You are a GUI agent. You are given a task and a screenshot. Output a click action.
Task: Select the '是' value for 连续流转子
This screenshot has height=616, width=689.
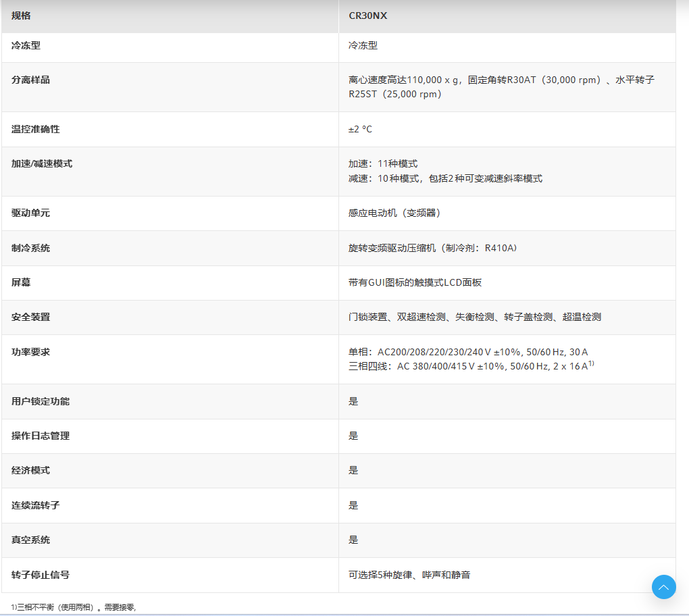(x=353, y=506)
